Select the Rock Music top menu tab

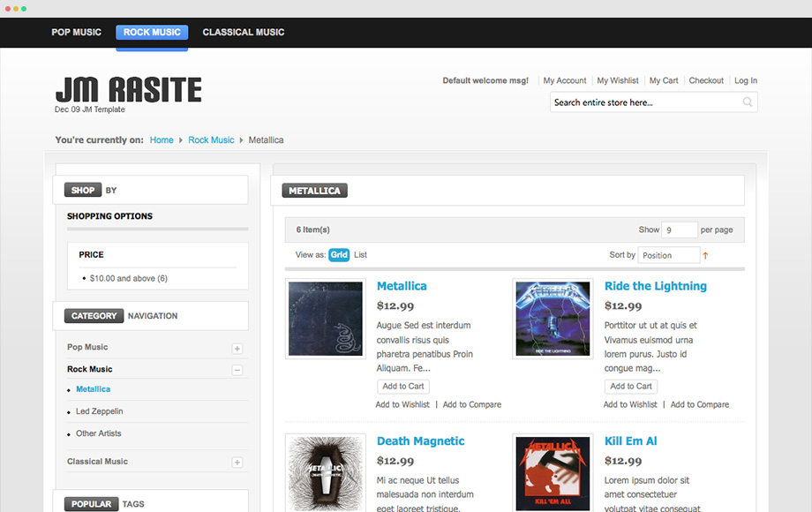pyautogui.click(x=152, y=32)
